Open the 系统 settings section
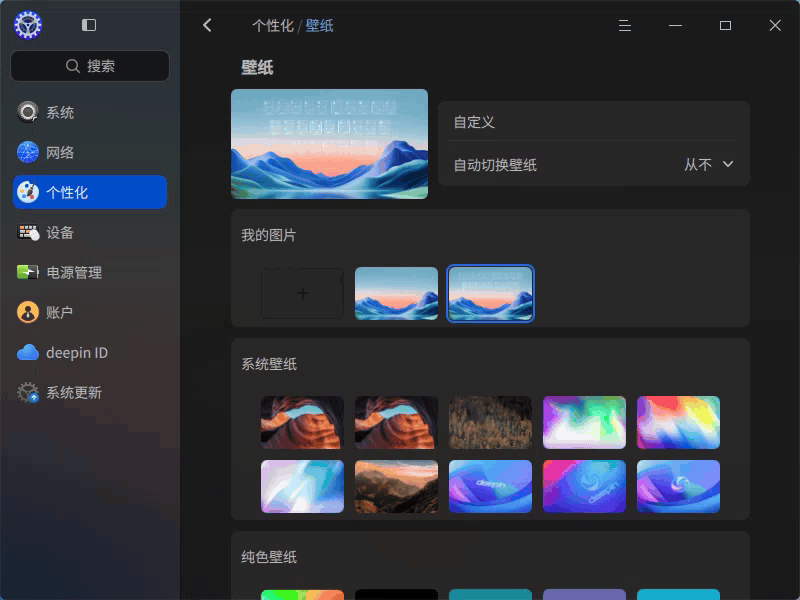 point(90,112)
